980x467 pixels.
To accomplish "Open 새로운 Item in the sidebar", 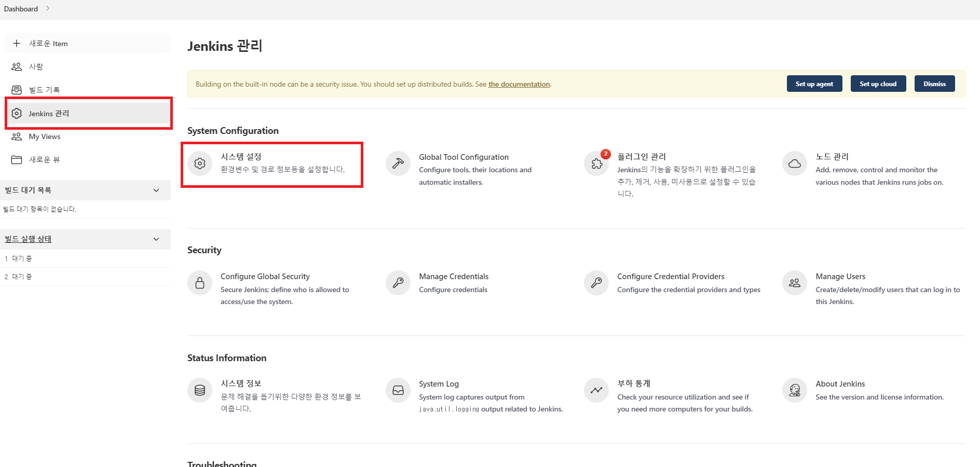I will [87, 44].
